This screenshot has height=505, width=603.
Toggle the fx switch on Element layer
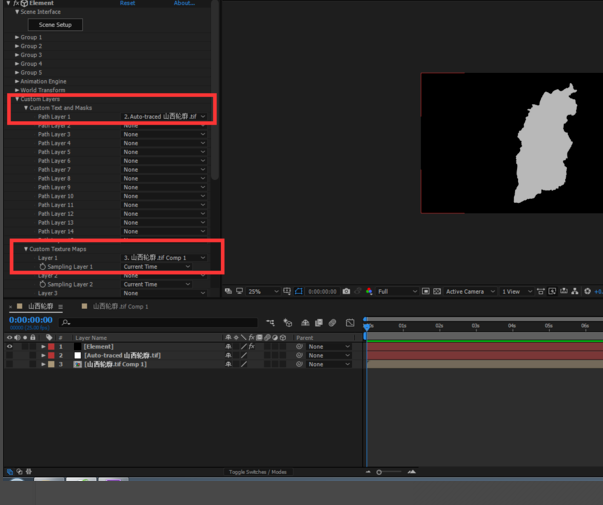click(252, 347)
